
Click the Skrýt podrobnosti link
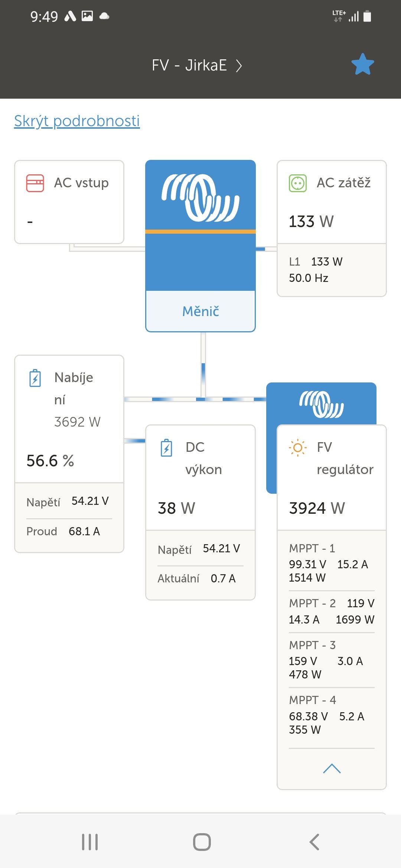[77, 121]
